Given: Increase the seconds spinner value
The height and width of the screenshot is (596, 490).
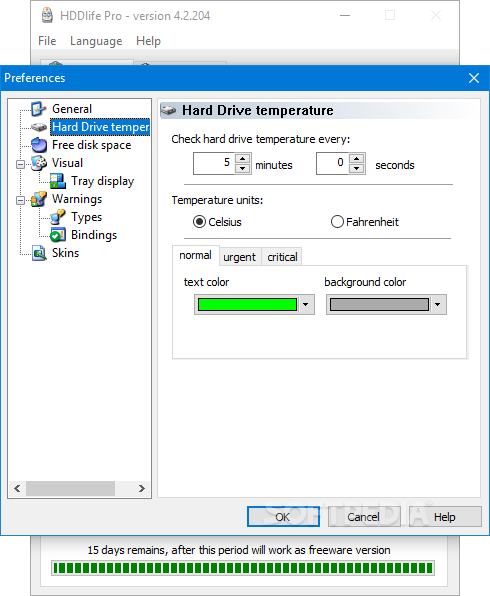Looking at the screenshot, I should coord(356,159).
